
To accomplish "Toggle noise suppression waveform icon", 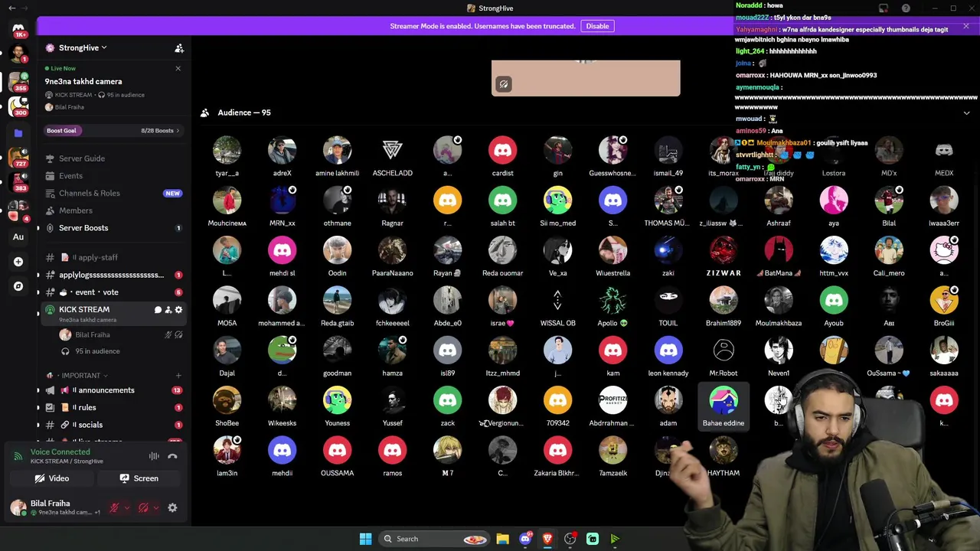I will point(154,456).
